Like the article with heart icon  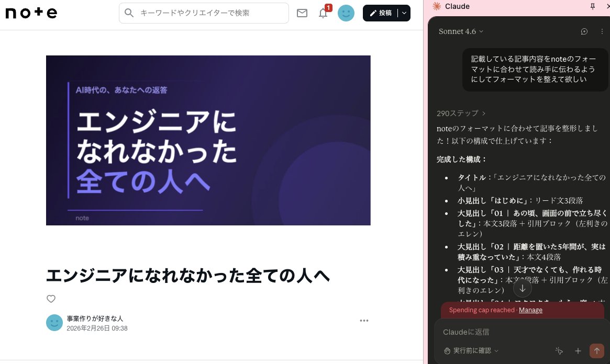coord(51,299)
